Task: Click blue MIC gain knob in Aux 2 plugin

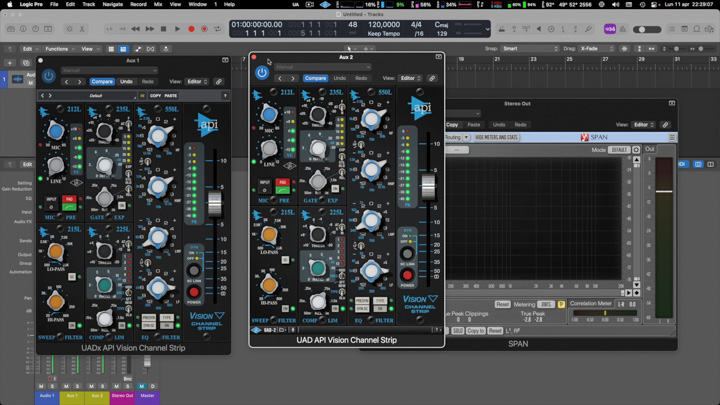Action: (269, 114)
